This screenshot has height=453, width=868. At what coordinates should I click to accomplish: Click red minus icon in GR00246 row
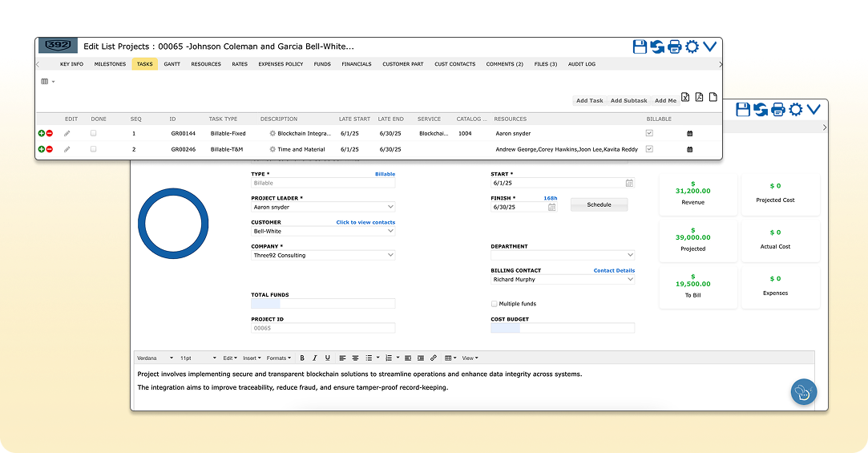point(49,149)
